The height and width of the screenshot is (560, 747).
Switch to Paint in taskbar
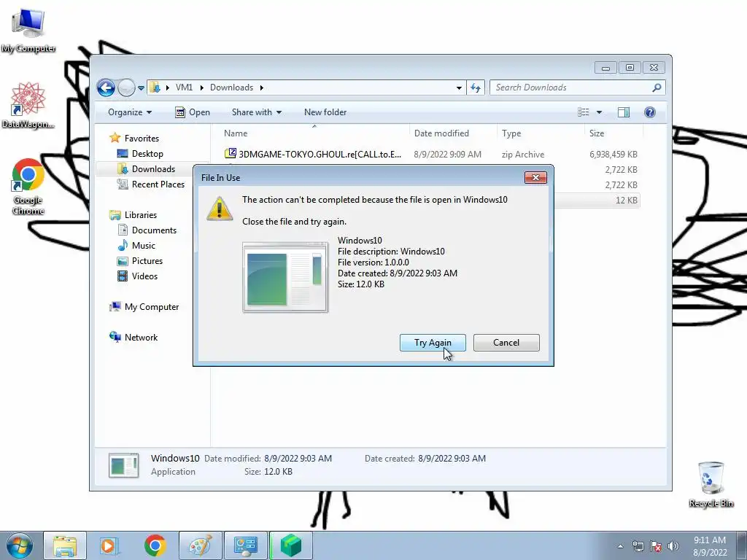tap(201, 545)
